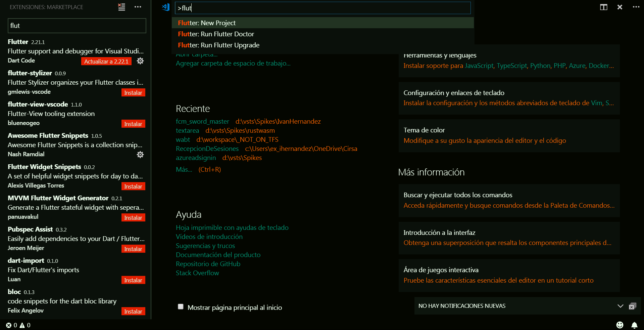This screenshot has width=644, height=330.
Task: Open Awesome Flutter Snippets extension entry
Action: coord(76,145)
